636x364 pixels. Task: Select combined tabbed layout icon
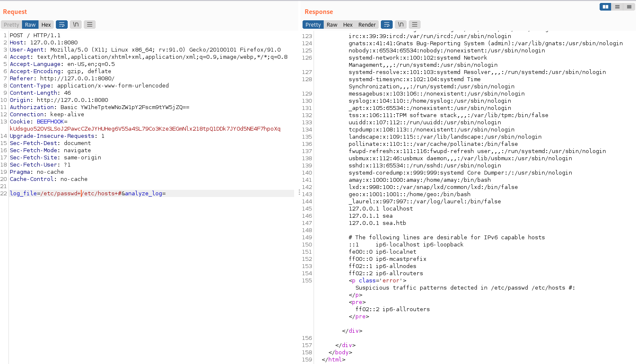pos(629,7)
